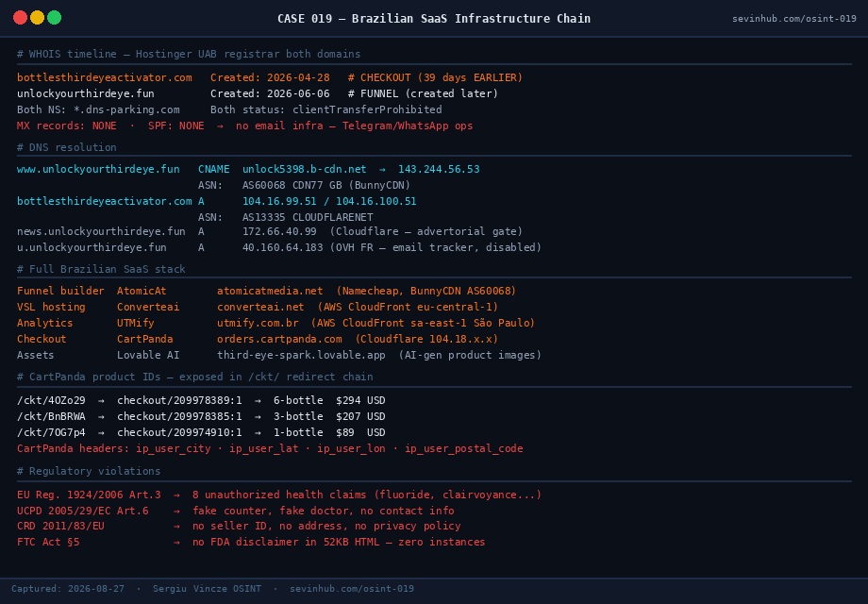Select 'Created: 2026-06-06' date
868x604 pixels.
tap(270, 93)
